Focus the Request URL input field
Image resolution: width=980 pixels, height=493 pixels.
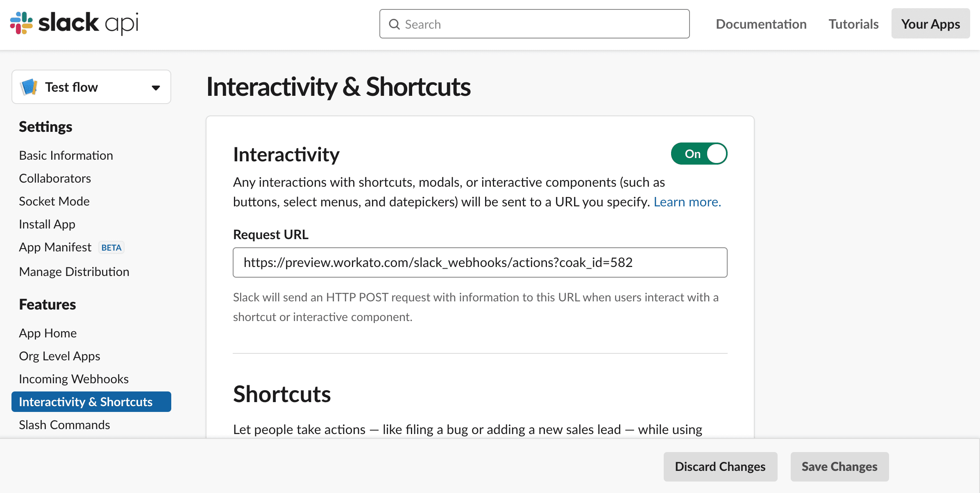(x=480, y=262)
